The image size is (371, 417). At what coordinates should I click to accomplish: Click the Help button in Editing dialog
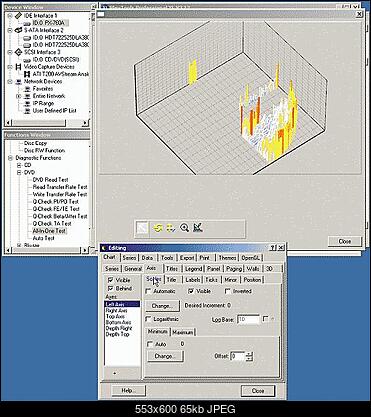click(x=128, y=390)
